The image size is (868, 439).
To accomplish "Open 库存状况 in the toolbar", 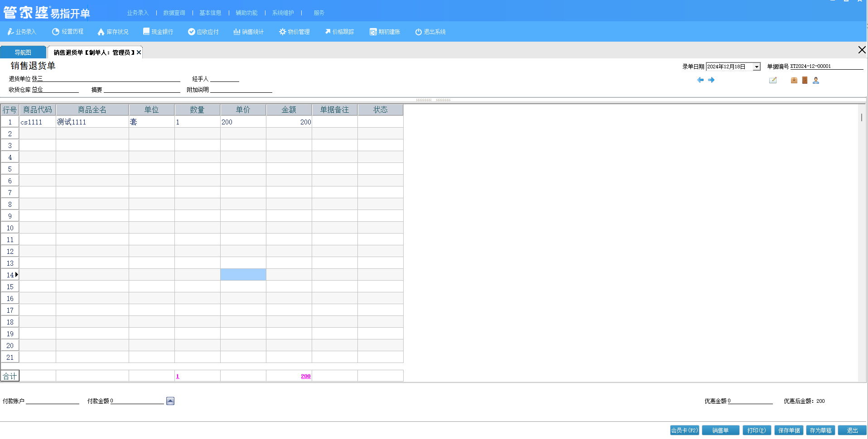I will 113,32.
